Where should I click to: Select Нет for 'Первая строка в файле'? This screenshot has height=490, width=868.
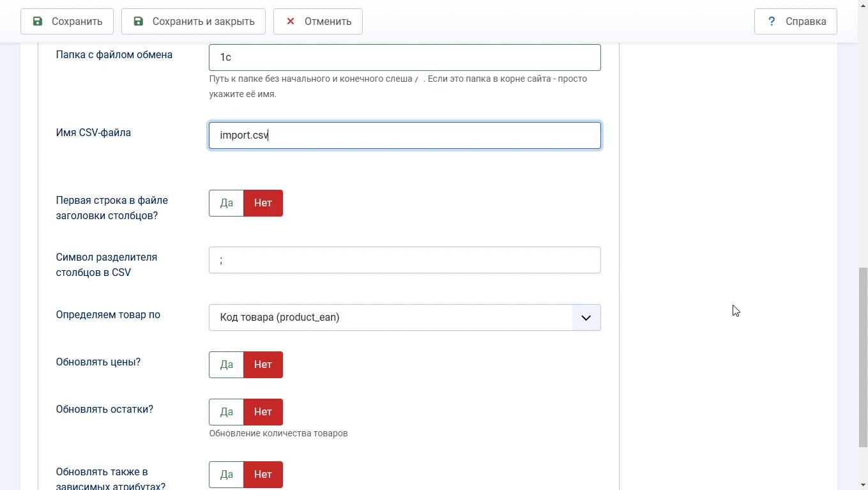coord(263,203)
